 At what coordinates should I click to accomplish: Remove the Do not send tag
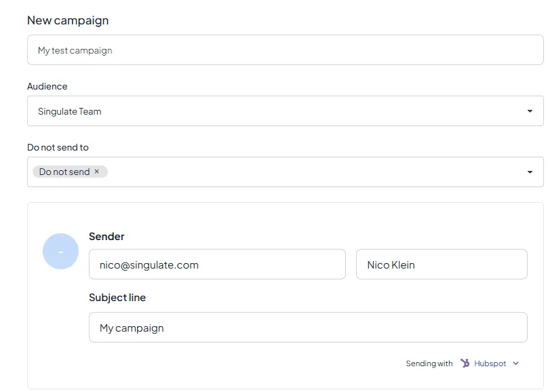97,171
